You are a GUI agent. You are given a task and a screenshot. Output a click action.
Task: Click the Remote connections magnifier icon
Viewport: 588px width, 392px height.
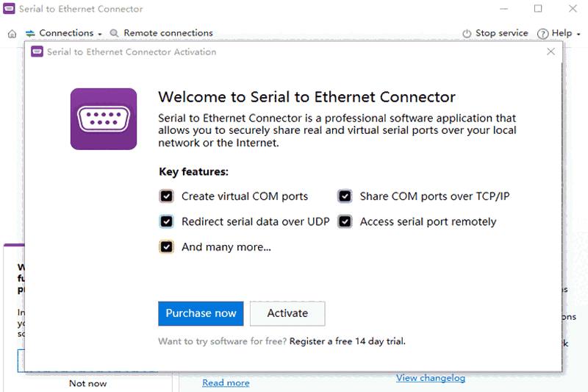tap(114, 34)
